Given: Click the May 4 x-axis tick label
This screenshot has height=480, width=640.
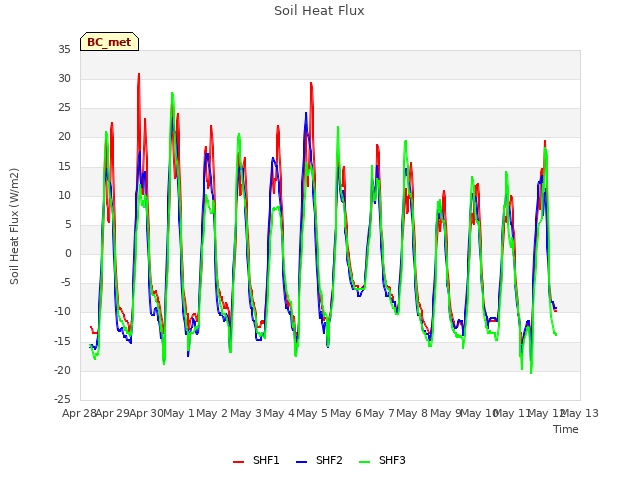Looking at the screenshot, I should [279, 413].
